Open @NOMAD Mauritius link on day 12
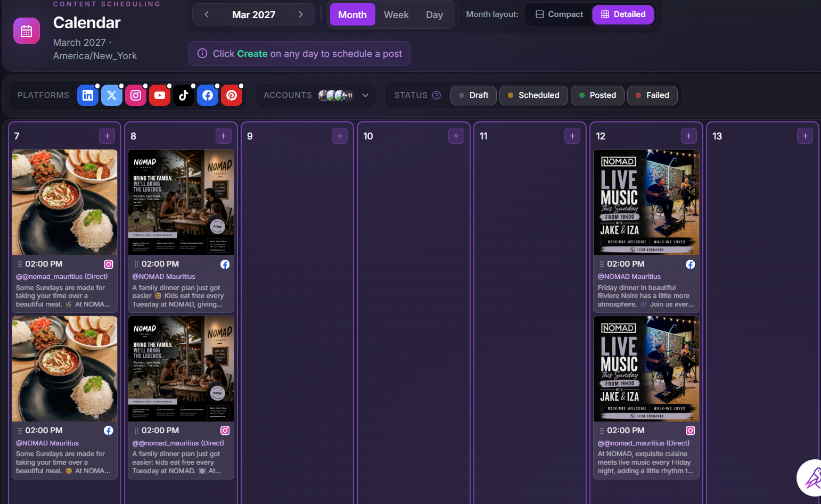Screen dimensions: 821x504 629,277
